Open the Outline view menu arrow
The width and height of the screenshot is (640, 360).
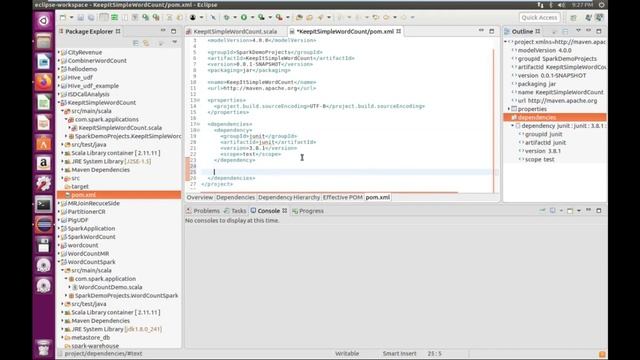(578, 31)
